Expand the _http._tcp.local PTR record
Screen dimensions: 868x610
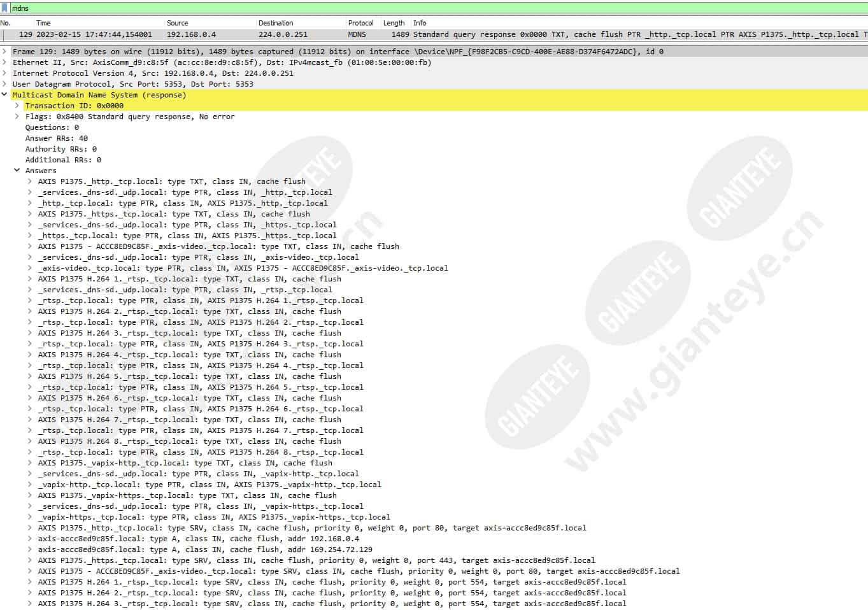[x=30, y=203]
